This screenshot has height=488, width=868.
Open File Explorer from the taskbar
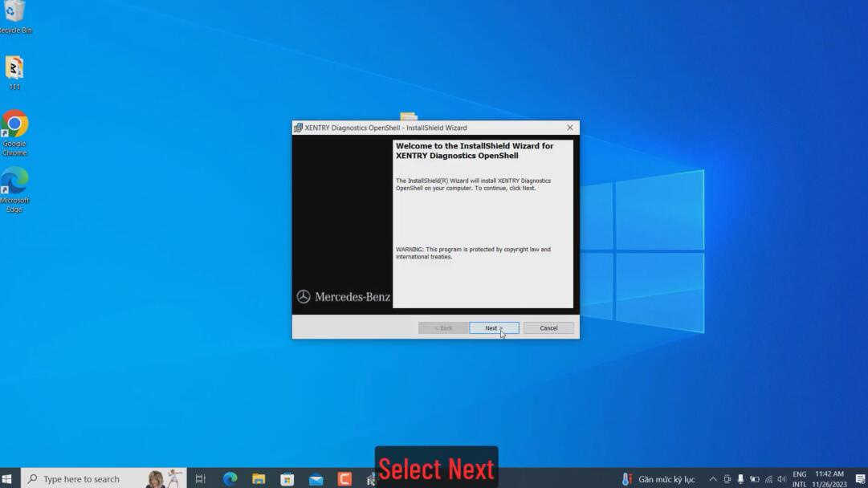(x=259, y=478)
